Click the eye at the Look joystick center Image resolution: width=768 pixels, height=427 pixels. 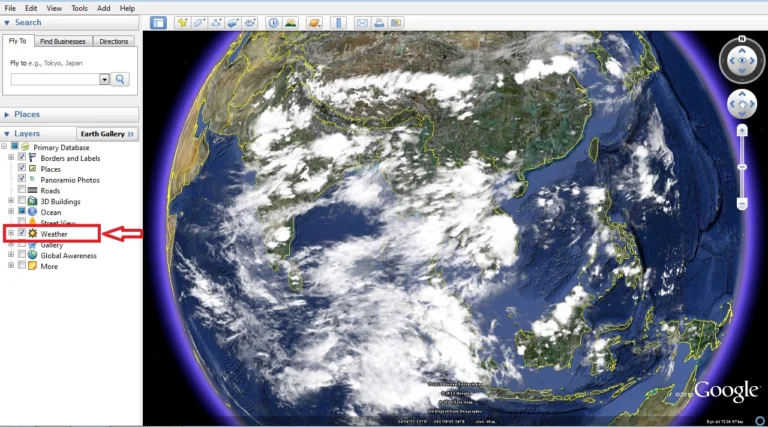[742, 61]
